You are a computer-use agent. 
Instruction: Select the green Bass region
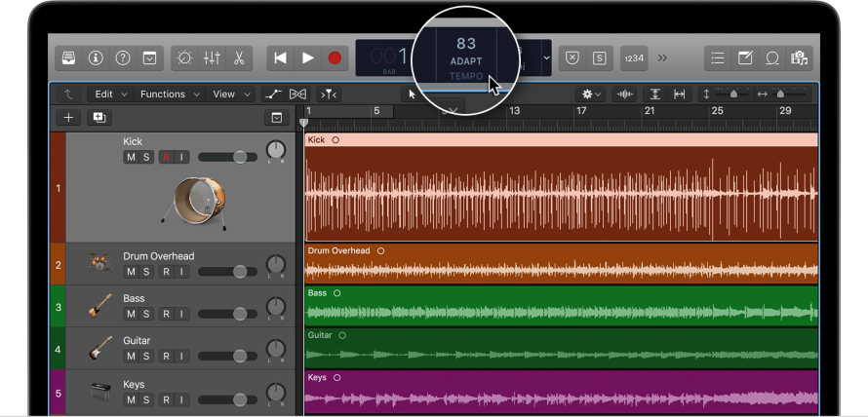[x=561, y=305]
